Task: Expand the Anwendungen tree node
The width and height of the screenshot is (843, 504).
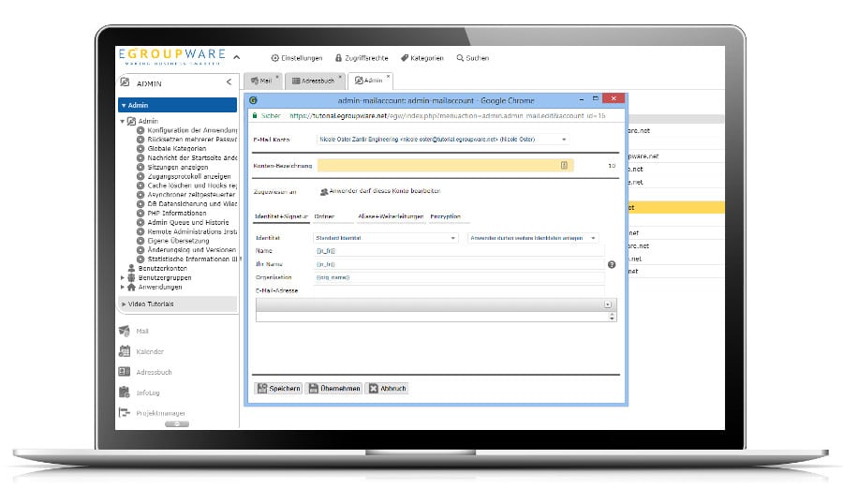Action: [123, 288]
